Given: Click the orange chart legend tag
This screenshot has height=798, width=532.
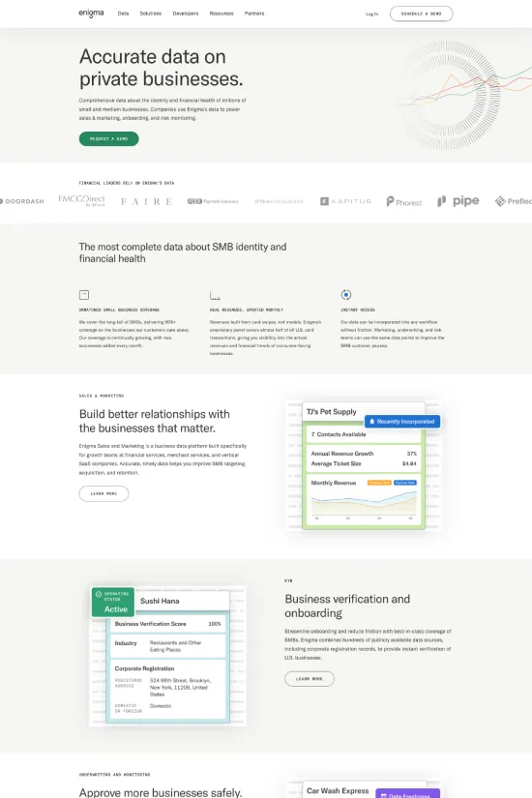Looking at the screenshot, I should (379, 483).
